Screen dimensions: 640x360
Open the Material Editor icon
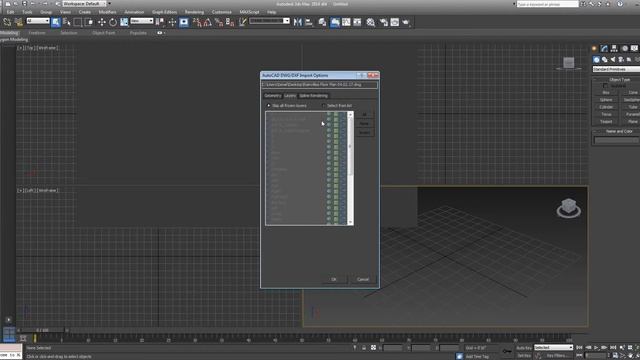tap(371, 22)
